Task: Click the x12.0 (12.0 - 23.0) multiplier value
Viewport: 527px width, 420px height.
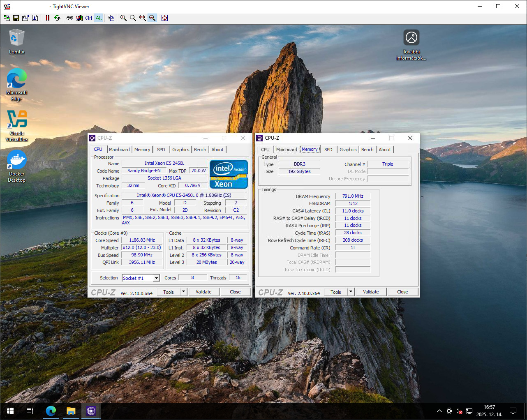Action: pos(142,248)
